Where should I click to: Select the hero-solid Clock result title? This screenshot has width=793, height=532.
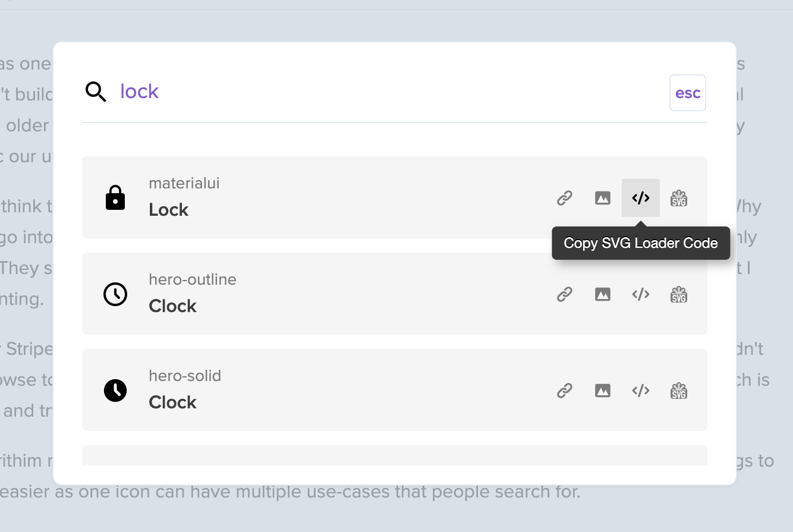(172, 402)
